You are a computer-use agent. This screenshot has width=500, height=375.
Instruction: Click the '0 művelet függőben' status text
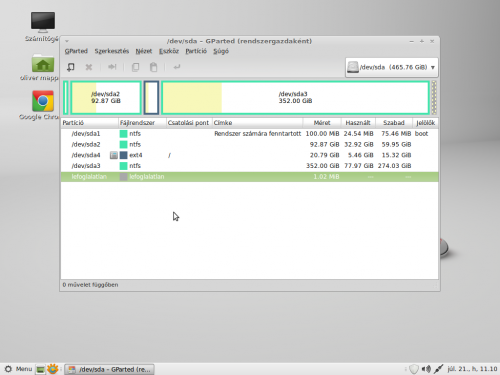(90, 285)
